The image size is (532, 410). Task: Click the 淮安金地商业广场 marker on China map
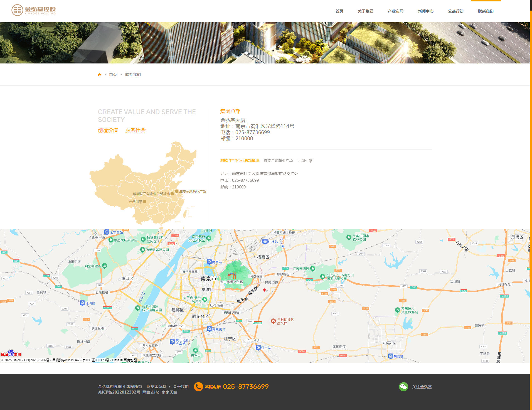(x=176, y=191)
